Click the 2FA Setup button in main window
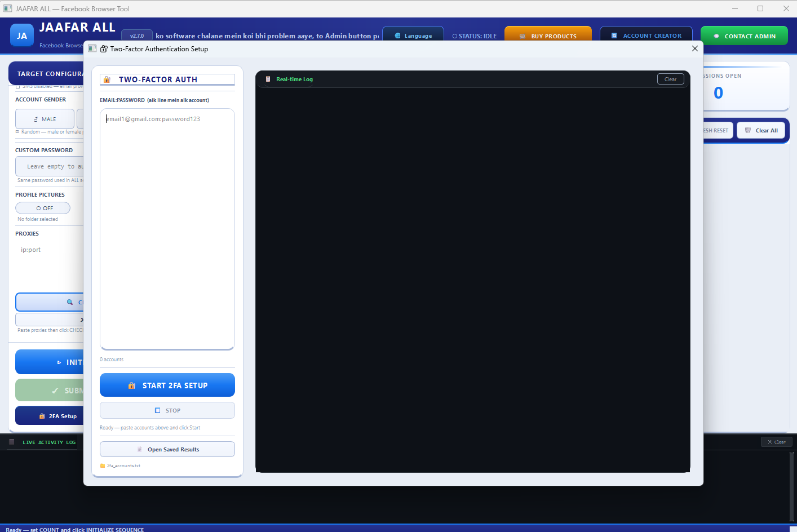The height and width of the screenshot is (532, 797). 50,416
